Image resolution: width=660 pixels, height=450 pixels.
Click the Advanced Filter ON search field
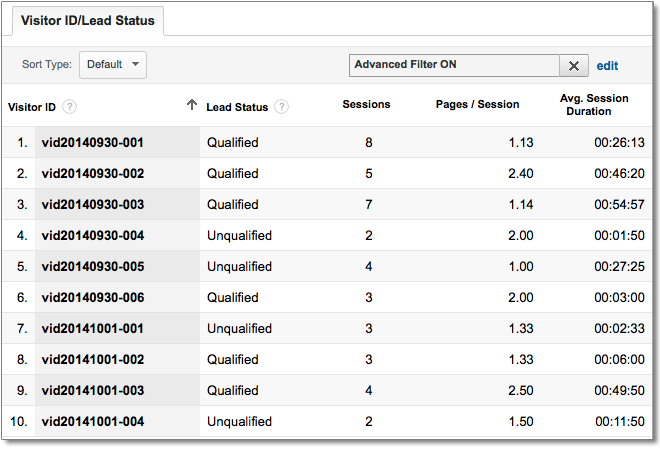pos(453,65)
